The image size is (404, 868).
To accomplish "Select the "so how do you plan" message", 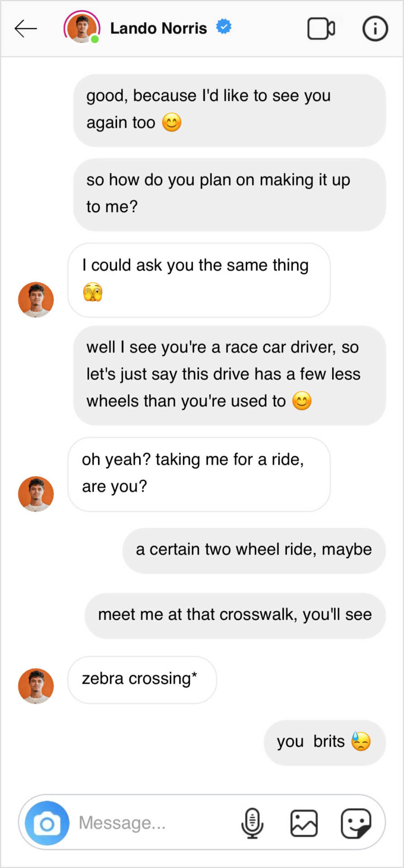I will tap(230, 194).
